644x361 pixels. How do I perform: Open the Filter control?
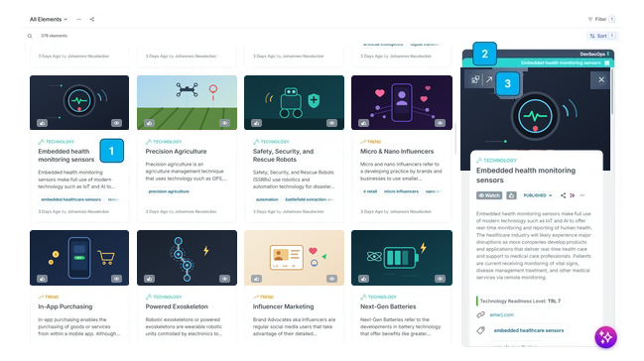(601, 19)
